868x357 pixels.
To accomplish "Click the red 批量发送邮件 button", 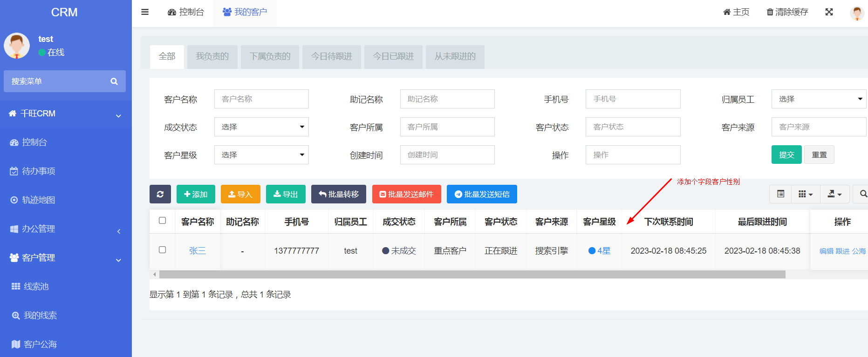I will pos(407,194).
